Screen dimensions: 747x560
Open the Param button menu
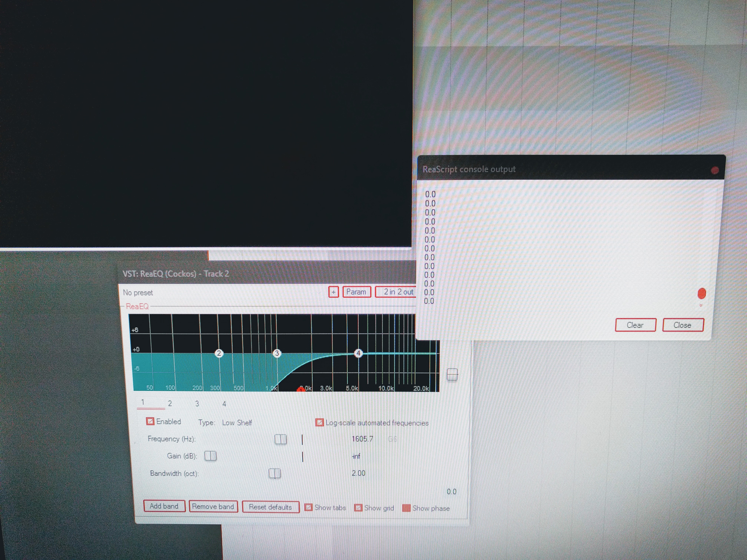click(357, 292)
